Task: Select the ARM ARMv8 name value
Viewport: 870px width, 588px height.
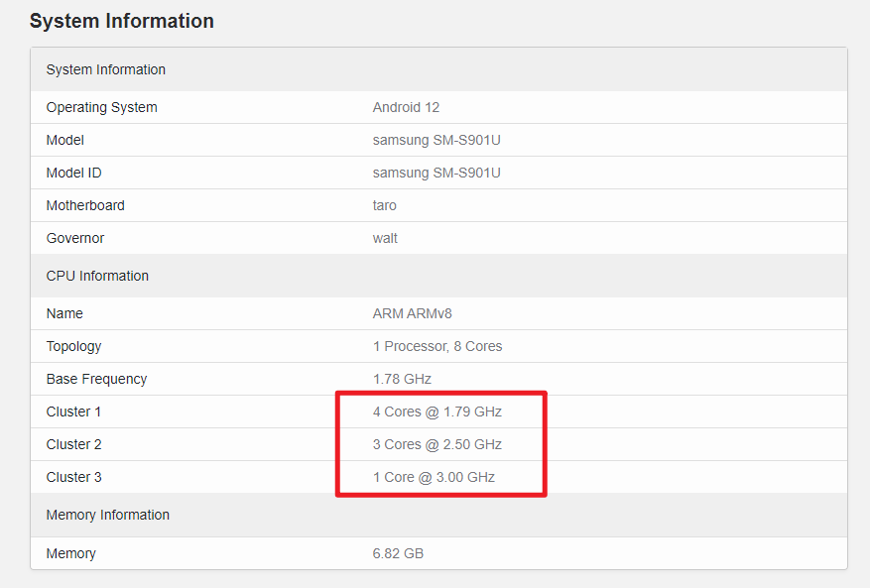Action: click(413, 313)
